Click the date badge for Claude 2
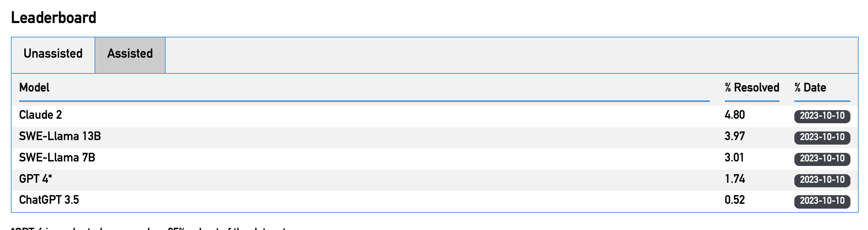This screenshot has height=230, width=868. pyautogui.click(x=822, y=116)
